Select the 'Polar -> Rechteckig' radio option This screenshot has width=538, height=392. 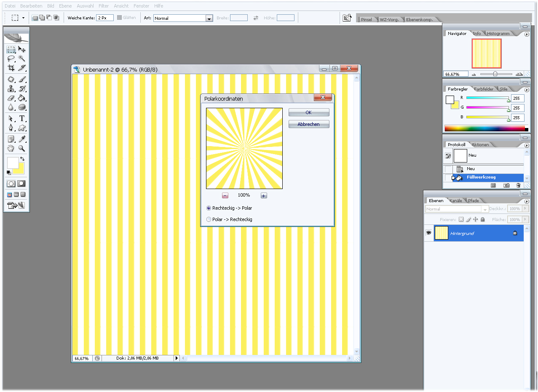pyautogui.click(x=209, y=219)
